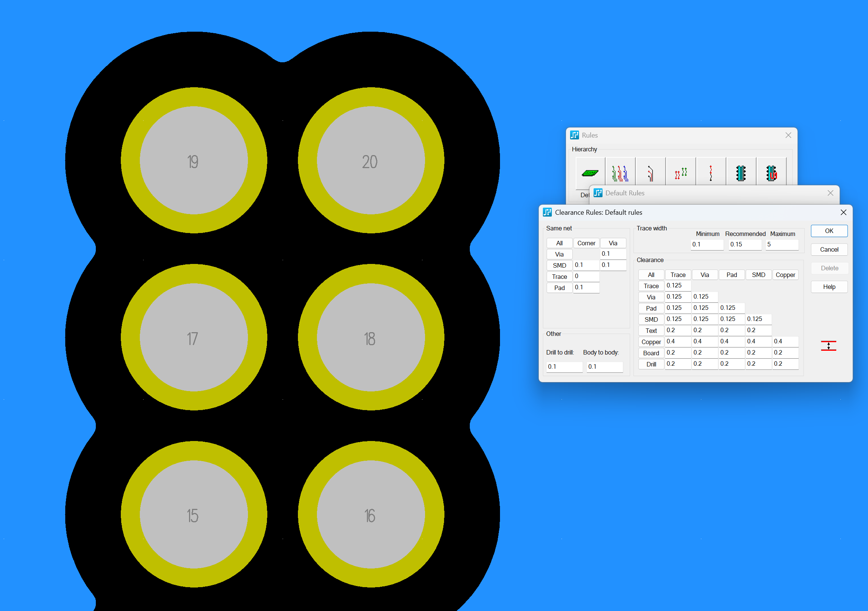
Task: Focus the Body to body input field
Action: pyautogui.click(x=604, y=367)
